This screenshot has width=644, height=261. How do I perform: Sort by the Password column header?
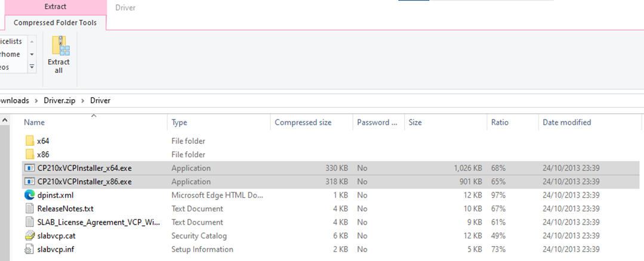click(x=377, y=122)
